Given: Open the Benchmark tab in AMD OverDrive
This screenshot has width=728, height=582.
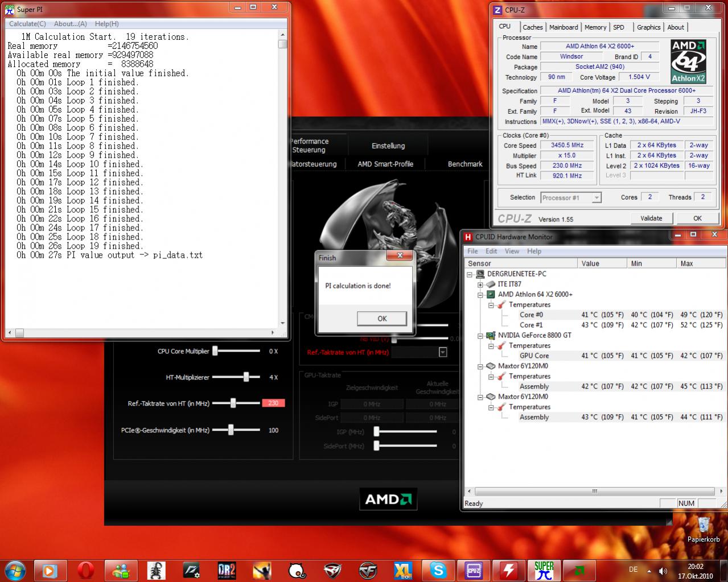Looking at the screenshot, I should click(x=465, y=164).
